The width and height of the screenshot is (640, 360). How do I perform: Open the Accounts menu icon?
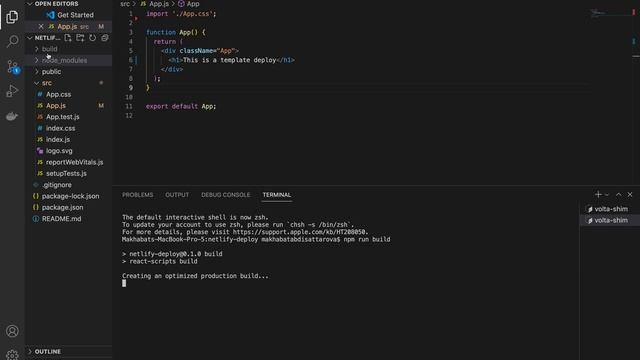pyautogui.click(x=12, y=331)
